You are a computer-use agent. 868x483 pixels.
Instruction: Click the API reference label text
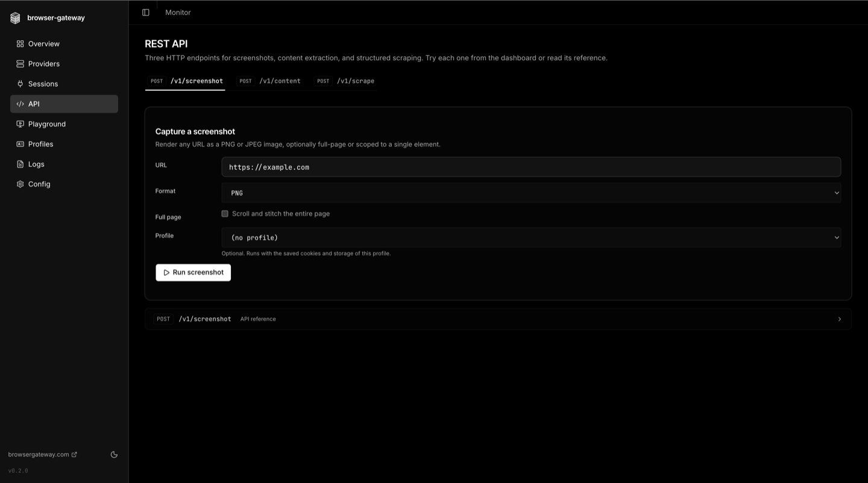coord(258,319)
